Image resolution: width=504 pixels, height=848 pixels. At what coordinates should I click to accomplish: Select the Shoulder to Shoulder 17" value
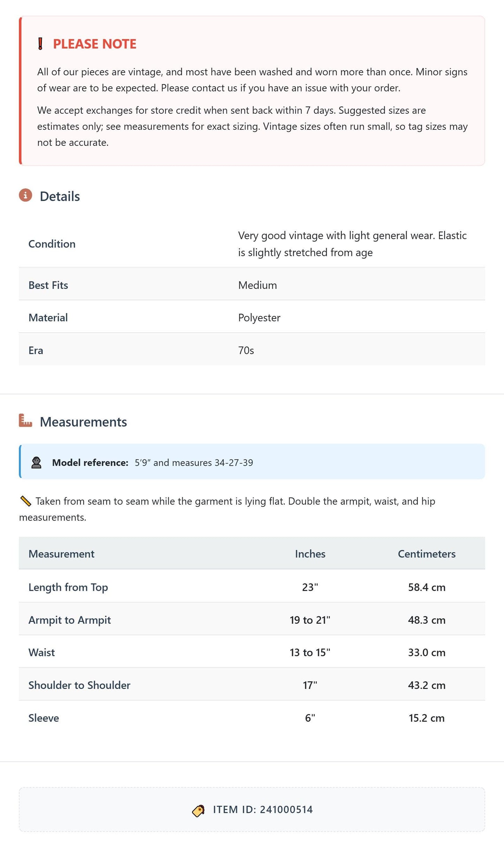click(x=310, y=685)
